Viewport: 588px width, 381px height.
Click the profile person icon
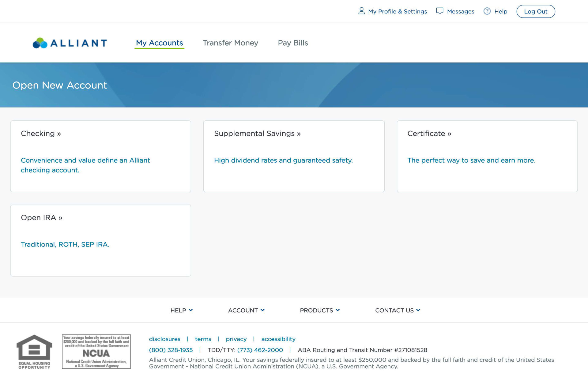(x=361, y=11)
